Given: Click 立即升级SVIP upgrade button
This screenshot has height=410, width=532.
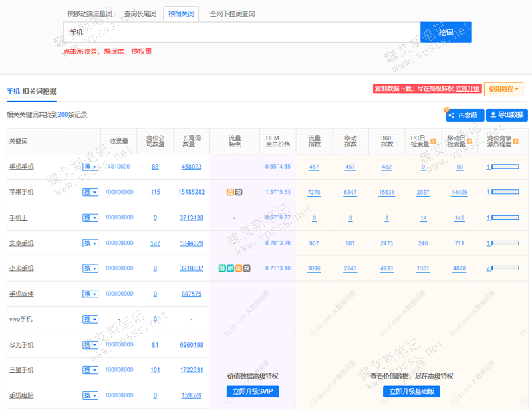Looking at the screenshot, I should pyautogui.click(x=253, y=391).
